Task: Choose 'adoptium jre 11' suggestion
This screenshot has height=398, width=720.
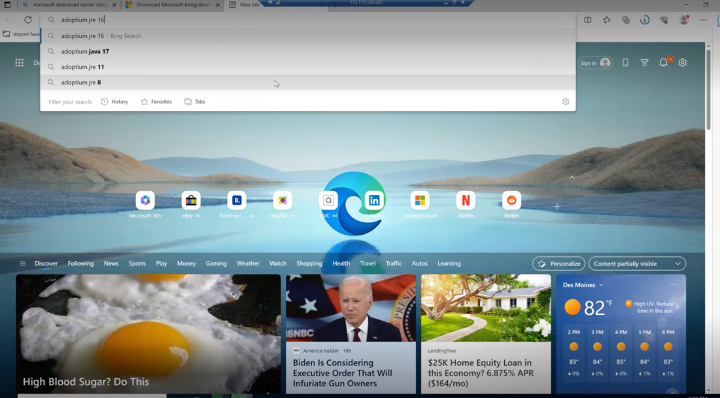Action: [x=308, y=67]
